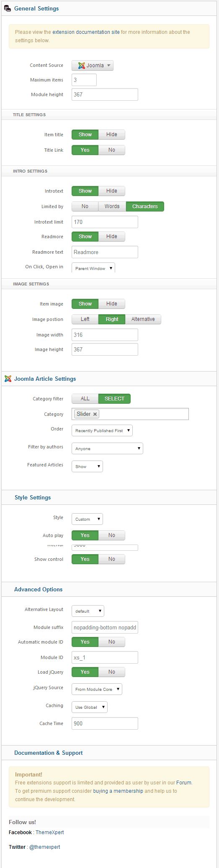
Task: Click the Image width field
Action: (105, 335)
